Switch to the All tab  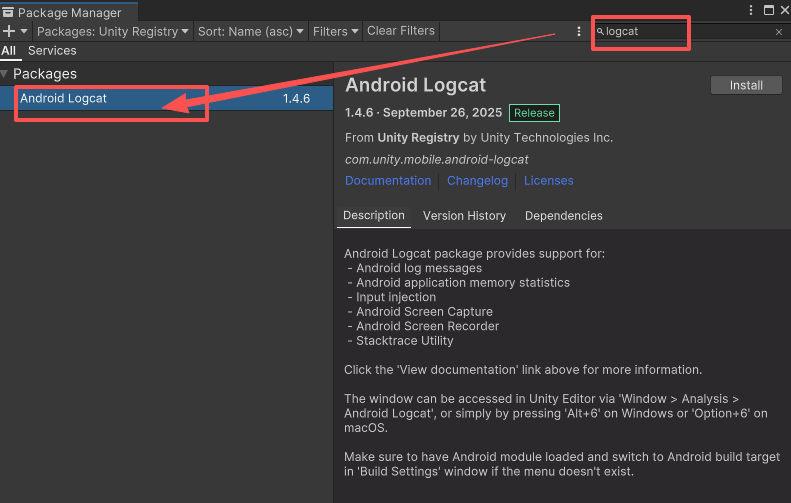[9, 50]
